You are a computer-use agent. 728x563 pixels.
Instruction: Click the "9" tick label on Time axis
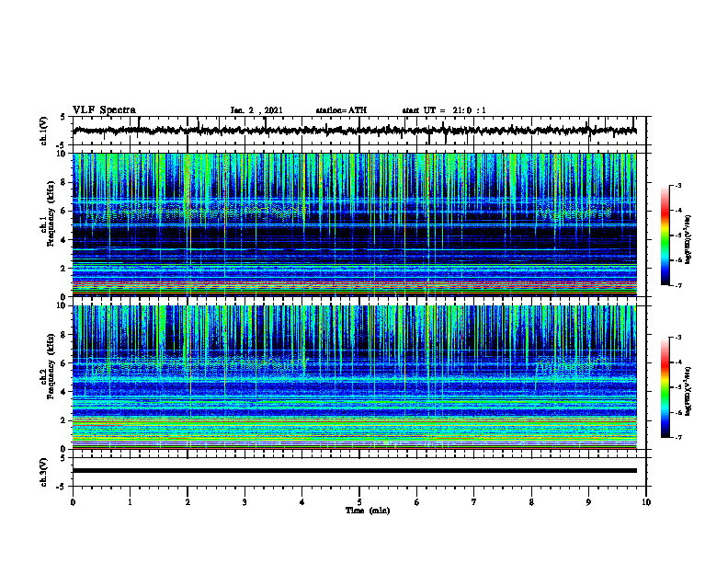pyautogui.click(x=588, y=502)
